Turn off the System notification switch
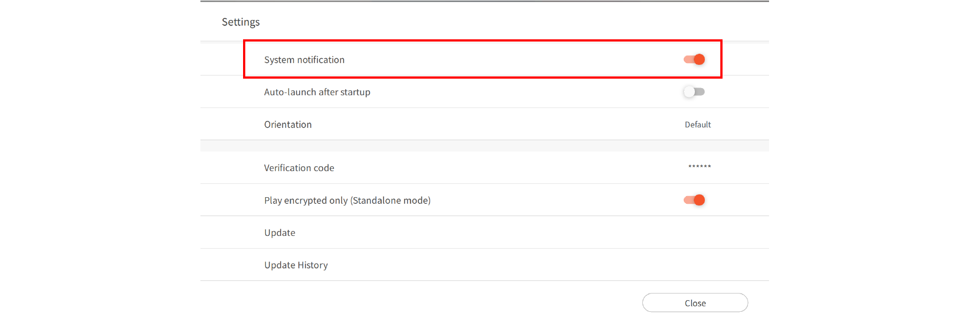The height and width of the screenshot is (324, 980). point(694,59)
